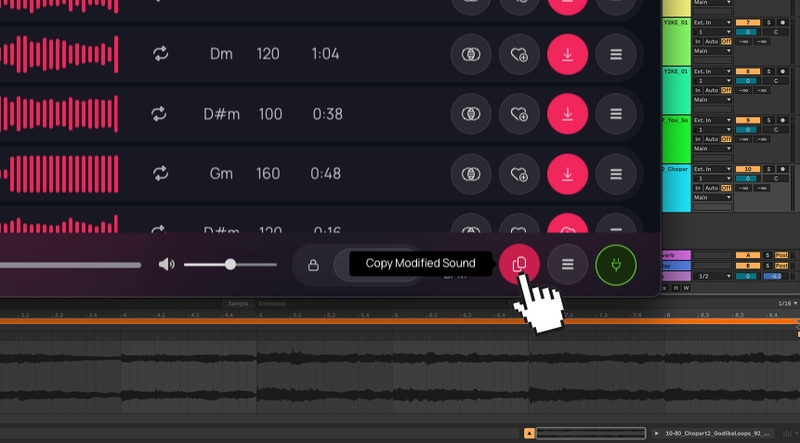Solo return track B

[767, 266]
